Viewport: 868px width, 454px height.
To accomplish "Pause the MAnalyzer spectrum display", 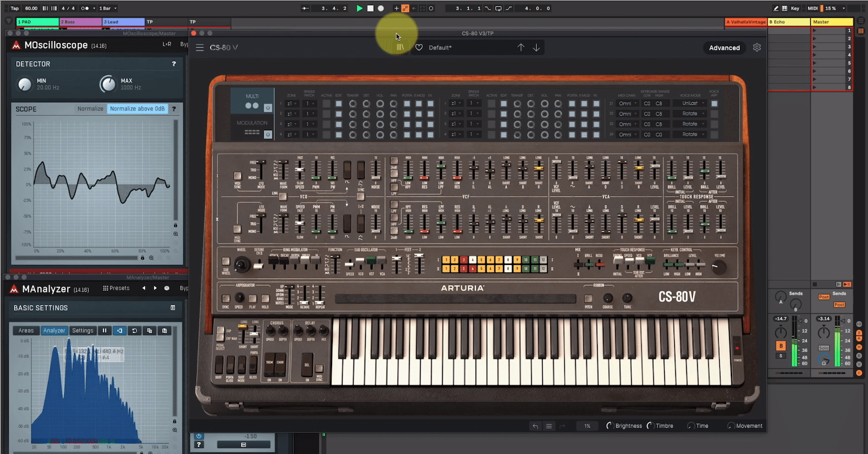I will click(105, 331).
